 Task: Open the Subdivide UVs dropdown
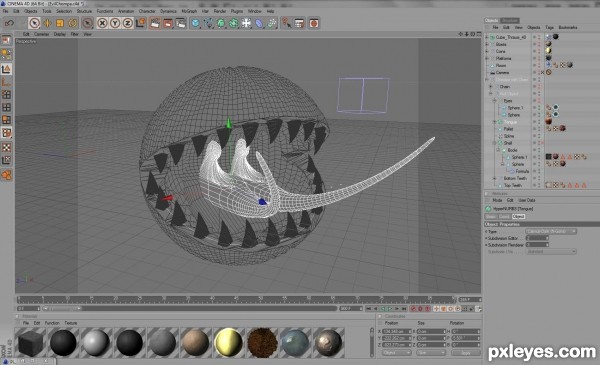[x=551, y=251]
